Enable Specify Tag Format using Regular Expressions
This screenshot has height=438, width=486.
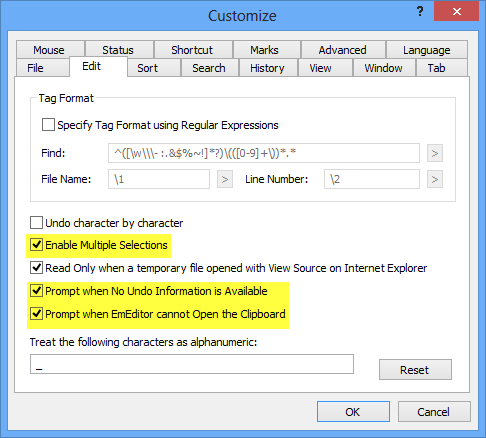pos(48,125)
